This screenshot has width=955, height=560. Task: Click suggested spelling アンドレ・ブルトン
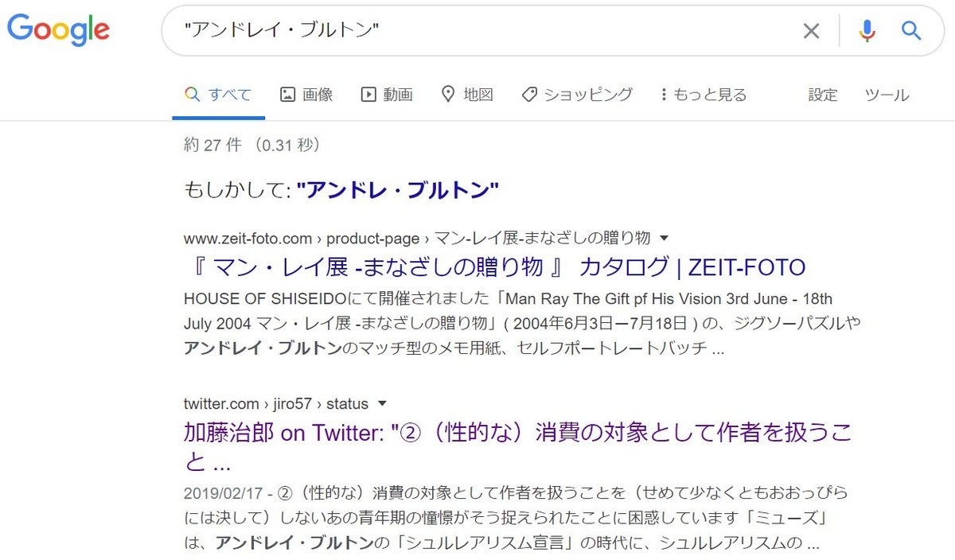tap(397, 189)
